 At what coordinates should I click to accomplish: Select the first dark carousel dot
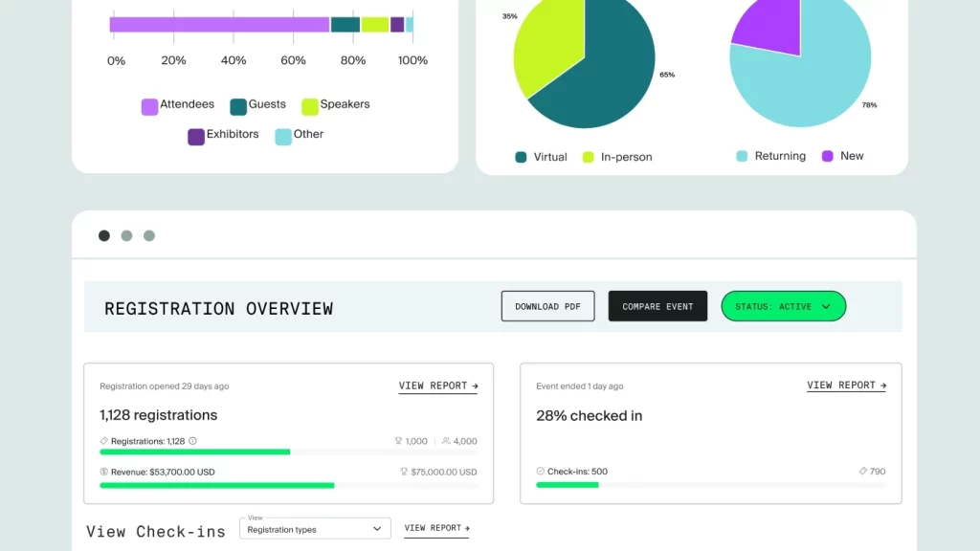tap(104, 235)
